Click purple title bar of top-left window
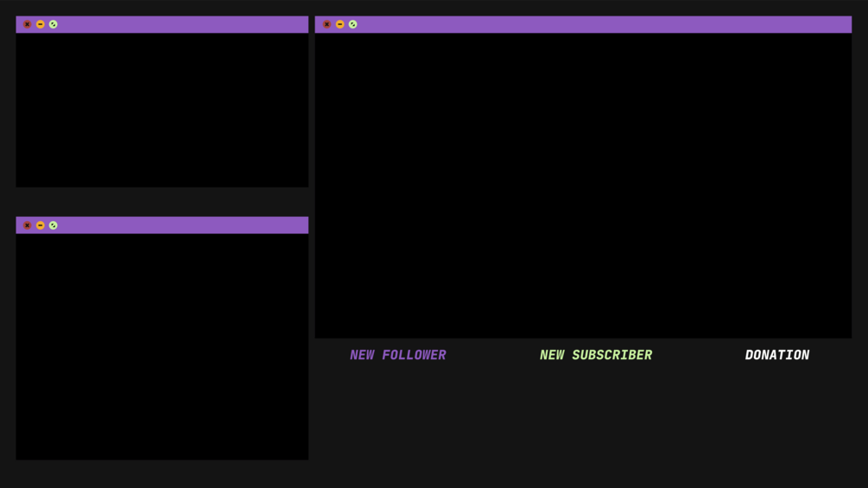 coord(162,24)
